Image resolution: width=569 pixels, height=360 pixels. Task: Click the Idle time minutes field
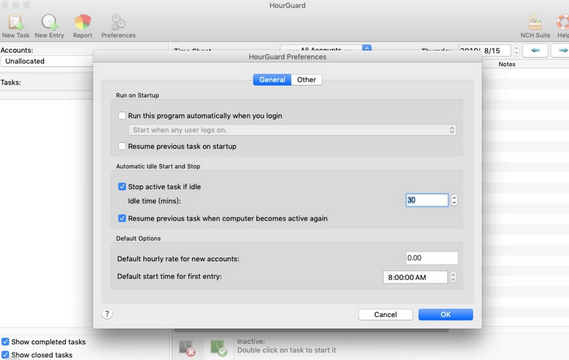pyautogui.click(x=427, y=200)
